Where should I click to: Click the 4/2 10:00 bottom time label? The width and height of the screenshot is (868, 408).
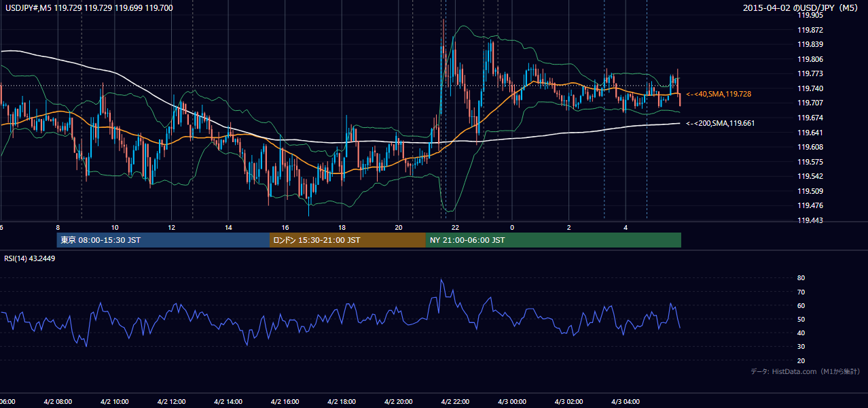click(115, 402)
